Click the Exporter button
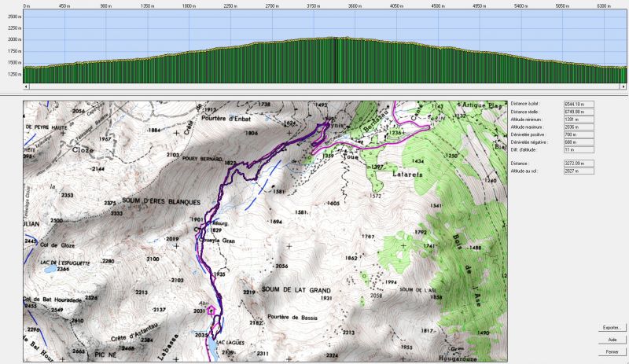 611,327
